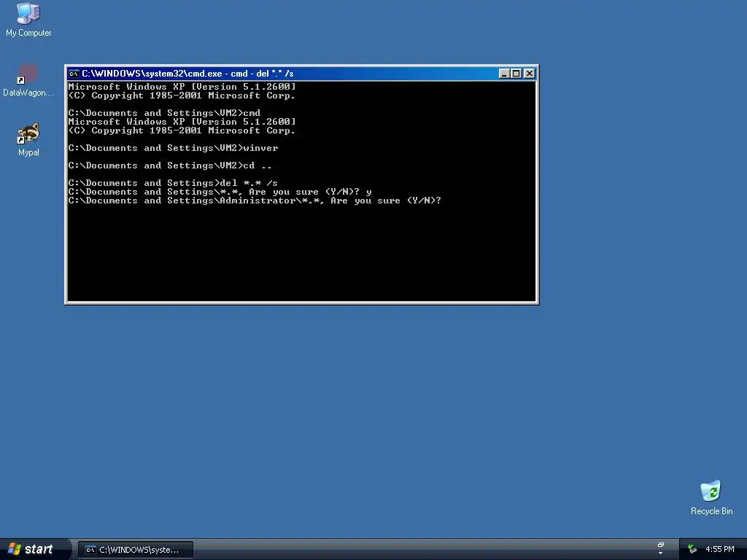Image resolution: width=747 pixels, height=560 pixels.
Task: Open the My Computer desktop icon
Action: (28, 19)
